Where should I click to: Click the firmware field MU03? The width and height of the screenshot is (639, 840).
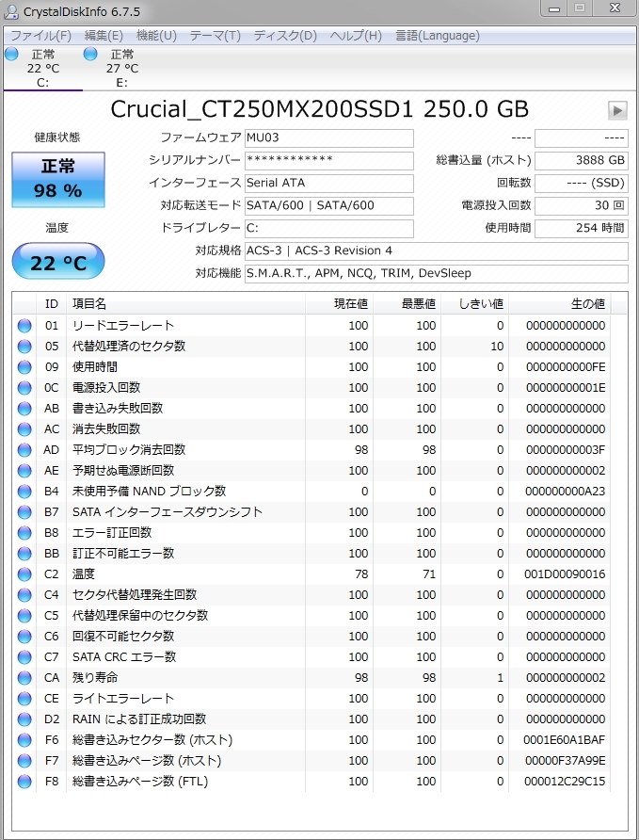pos(329,137)
